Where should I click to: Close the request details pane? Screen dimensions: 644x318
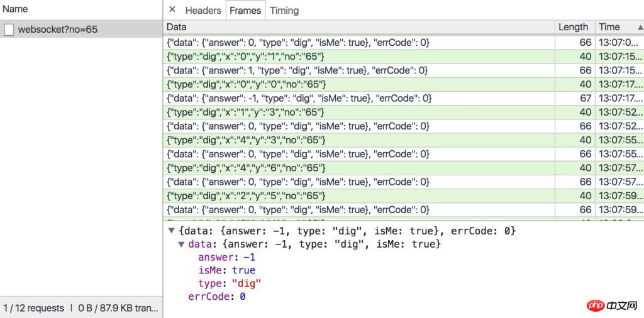click(x=172, y=10)
